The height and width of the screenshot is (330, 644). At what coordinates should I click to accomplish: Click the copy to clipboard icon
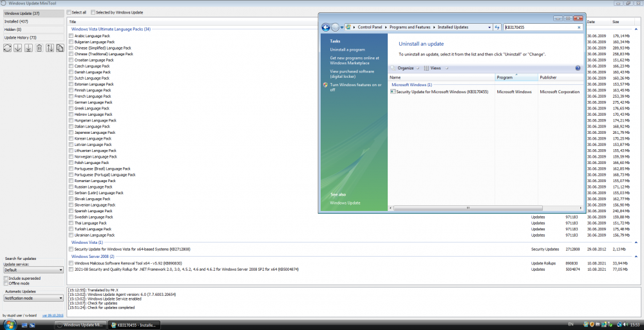pos(60,48)
